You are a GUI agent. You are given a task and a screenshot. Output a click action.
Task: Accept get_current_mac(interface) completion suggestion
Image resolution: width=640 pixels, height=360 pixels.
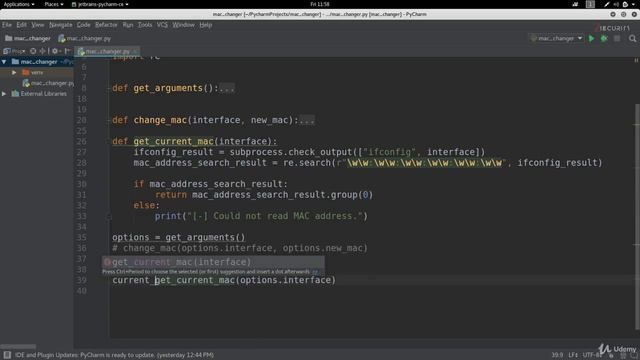pyautogui.click(x=213, y=262)
